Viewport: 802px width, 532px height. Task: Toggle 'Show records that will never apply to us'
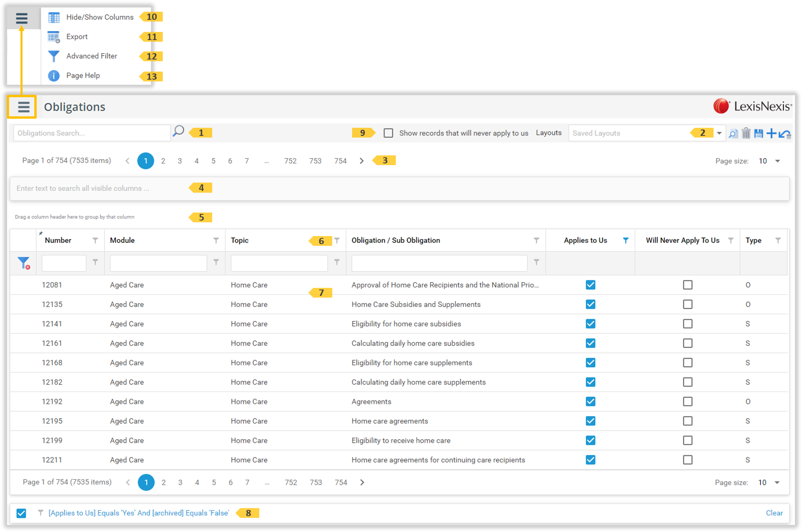pyautogui.click(x=388, y=133)
